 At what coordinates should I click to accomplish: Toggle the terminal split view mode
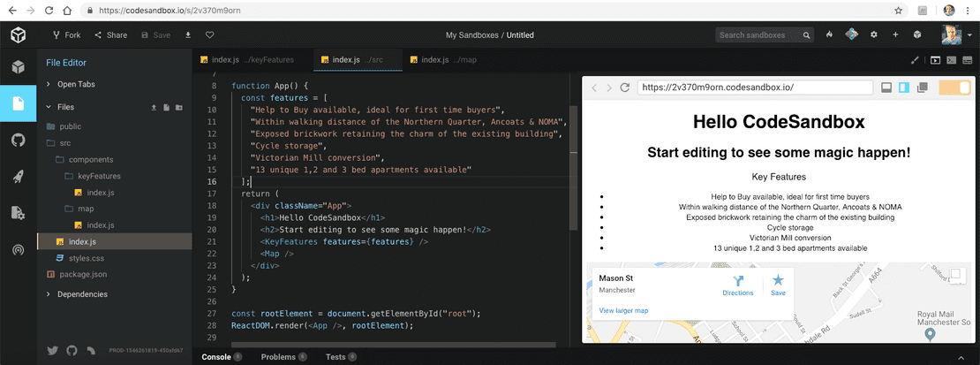(x=951, y=61)
